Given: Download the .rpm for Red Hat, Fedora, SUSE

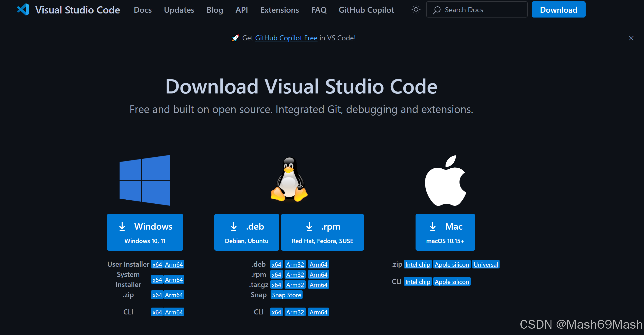Looking at the screenshot, I should click(322, 232).
